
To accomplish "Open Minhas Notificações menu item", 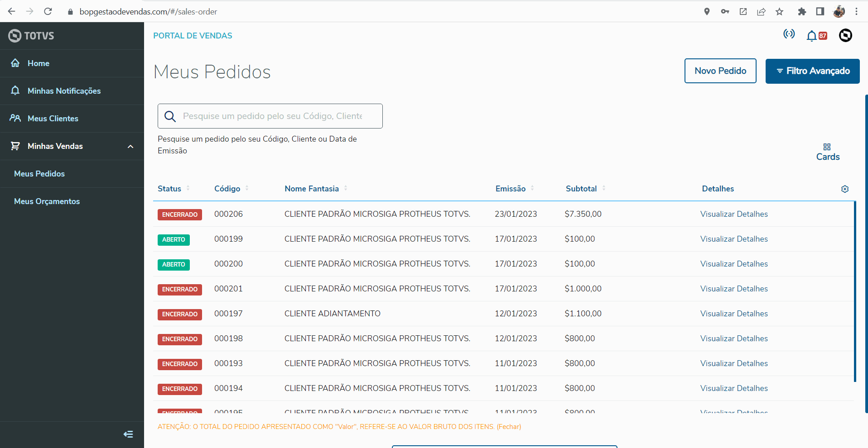I will (x=64, y=91).
